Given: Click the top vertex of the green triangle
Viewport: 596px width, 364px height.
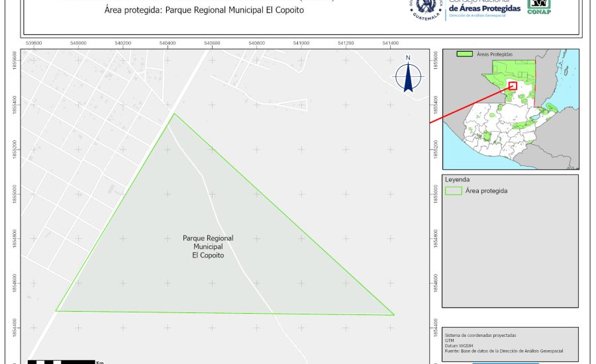Looking at the screenshot, I should coord(174,114).
